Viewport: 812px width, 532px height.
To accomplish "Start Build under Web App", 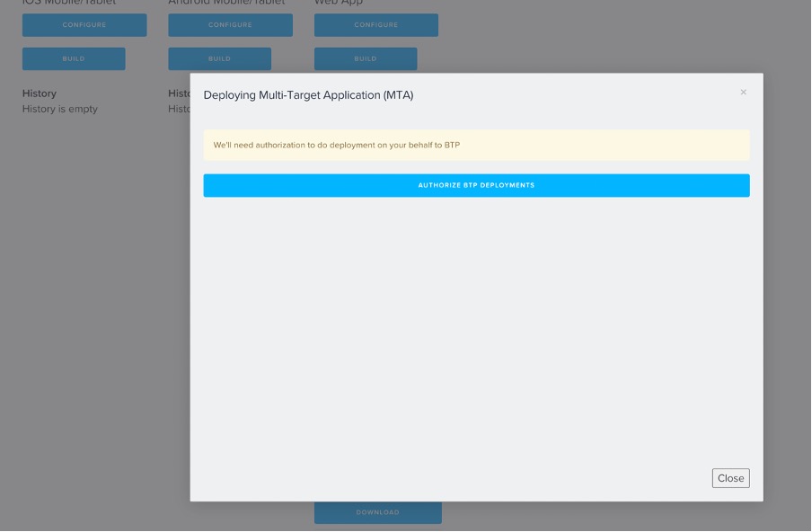I will tap(366, 59).
